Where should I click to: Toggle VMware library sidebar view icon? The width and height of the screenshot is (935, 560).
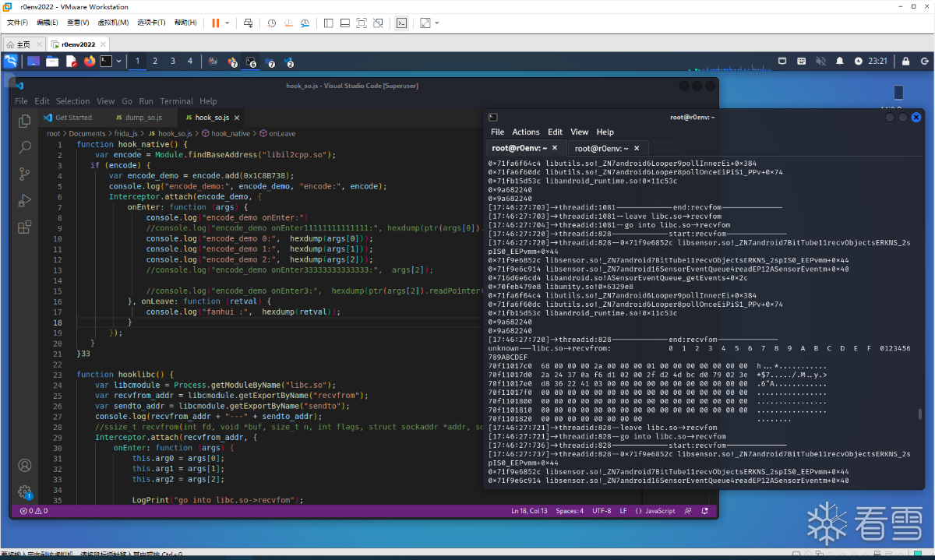click(x=328, y=23)
